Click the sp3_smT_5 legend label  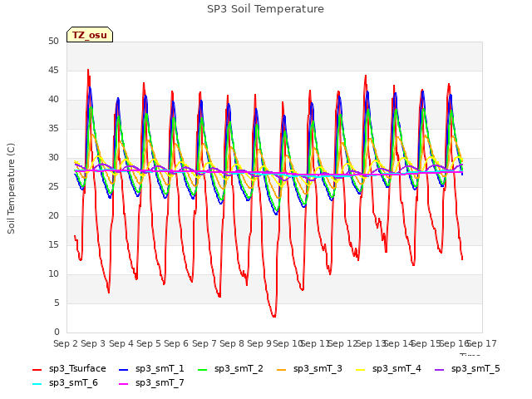tap(475, 368)
